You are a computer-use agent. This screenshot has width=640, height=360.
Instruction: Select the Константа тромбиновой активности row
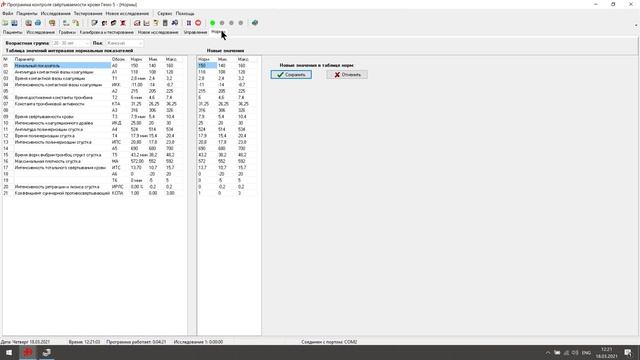pyautogui.click(x=94, y=104)
